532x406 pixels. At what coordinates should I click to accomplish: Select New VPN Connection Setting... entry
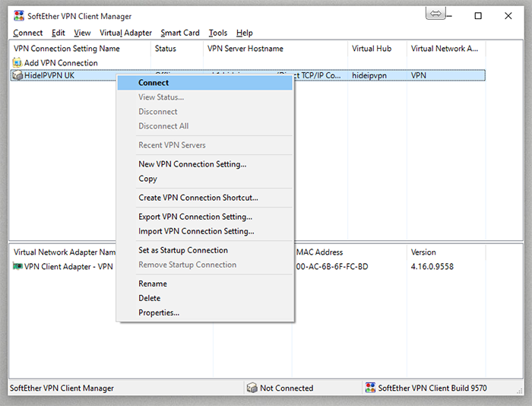tap(205, 164)
